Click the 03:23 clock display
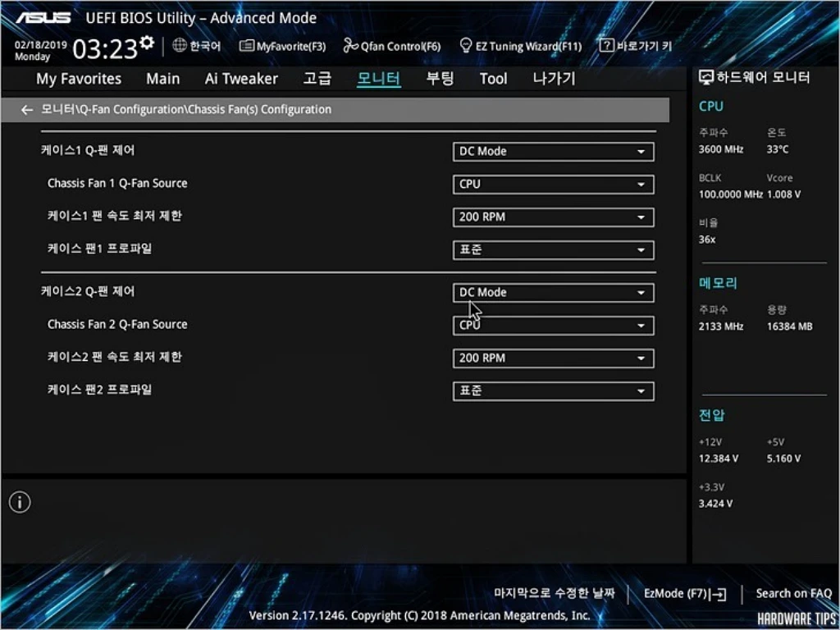 tap(106, 50)
